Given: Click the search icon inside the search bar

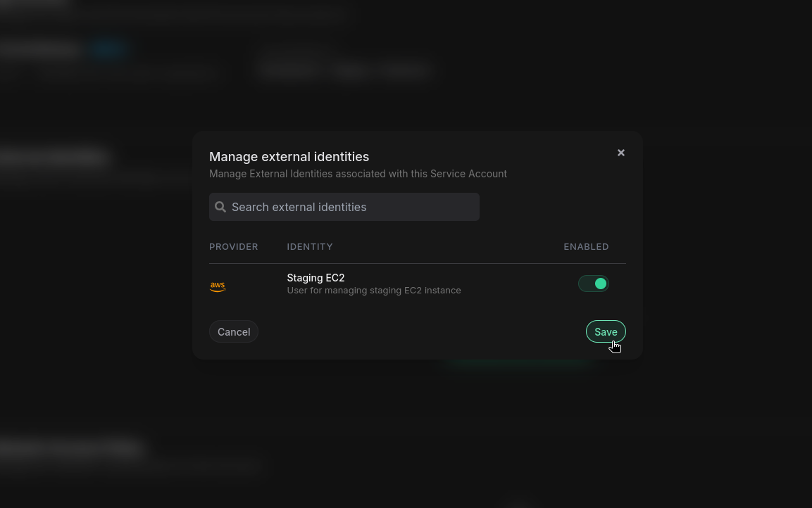Looking at the screenshot, I should coord(220,207).
